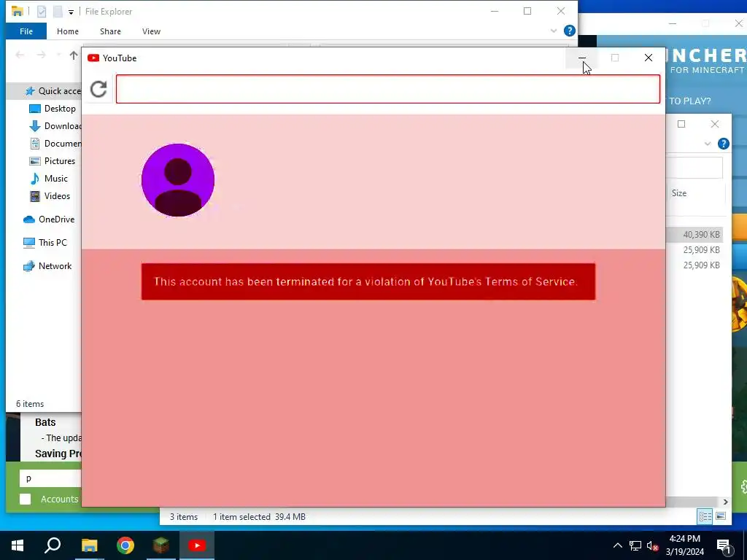This screenshot has width=747, height=560.
Task: Switch to large icons view layout
Action: click(x=721, y=516)
